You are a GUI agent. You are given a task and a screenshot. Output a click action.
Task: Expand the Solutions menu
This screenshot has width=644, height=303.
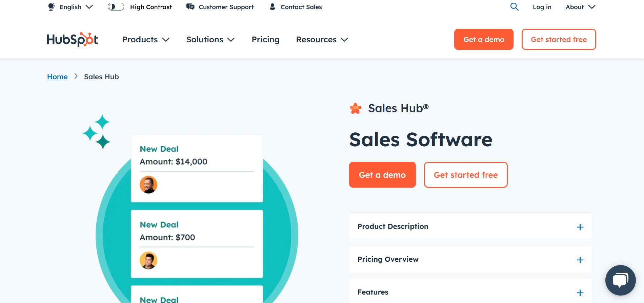pos(210,40)
